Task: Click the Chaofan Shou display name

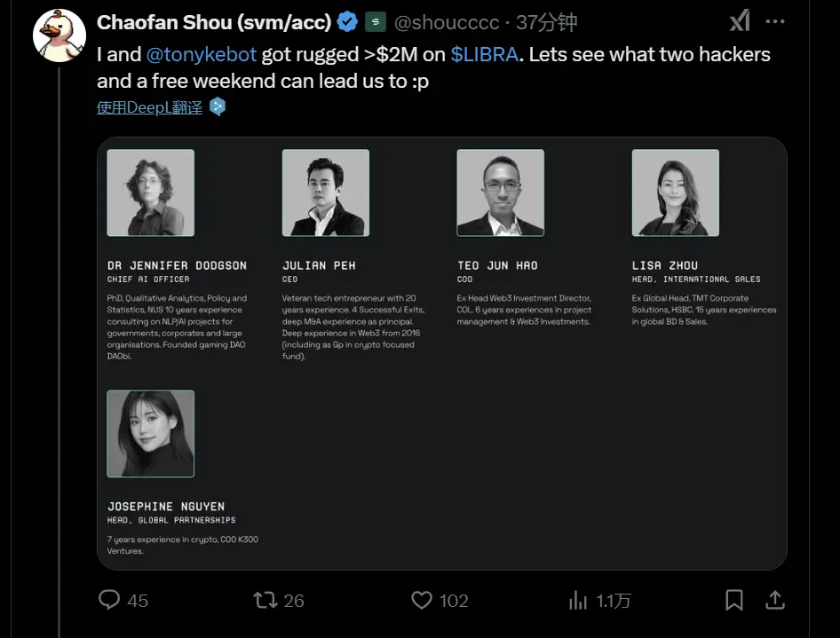Action: click(x=213, y=22)
